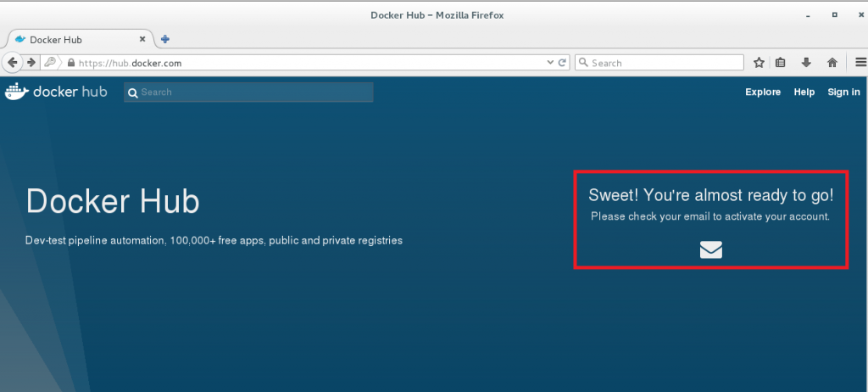Click the Firefox toolbar Search field
This screenshot has width=868, height=392.
click(659, 63)
